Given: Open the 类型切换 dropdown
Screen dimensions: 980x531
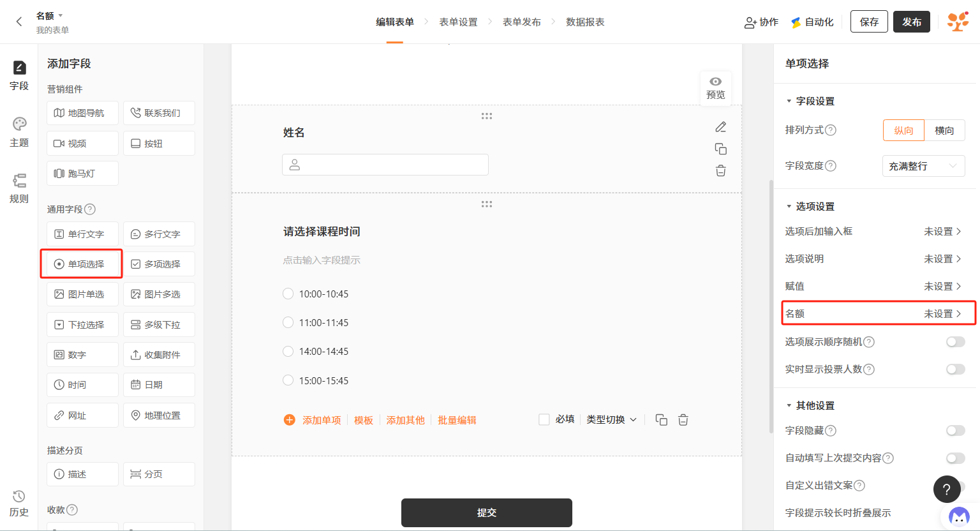Looking at the screenshot, I should 611,419.
